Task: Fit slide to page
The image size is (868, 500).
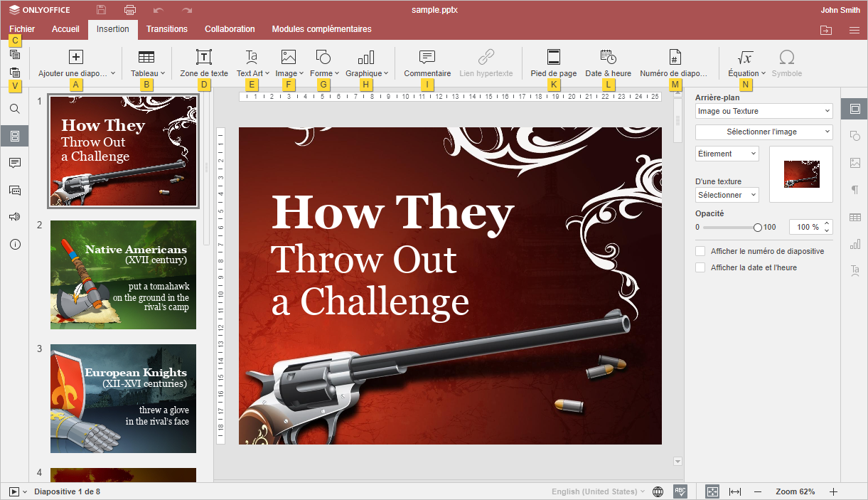Action: tap(712, 491)
